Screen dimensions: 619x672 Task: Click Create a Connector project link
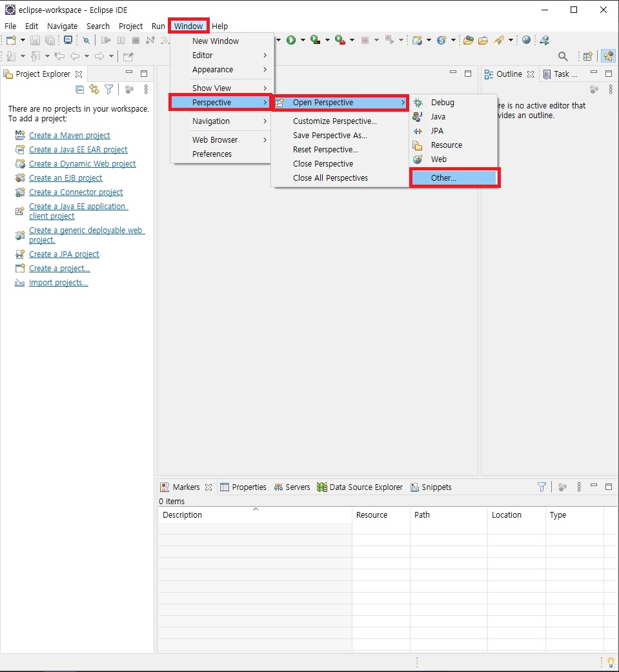[76, 192]
